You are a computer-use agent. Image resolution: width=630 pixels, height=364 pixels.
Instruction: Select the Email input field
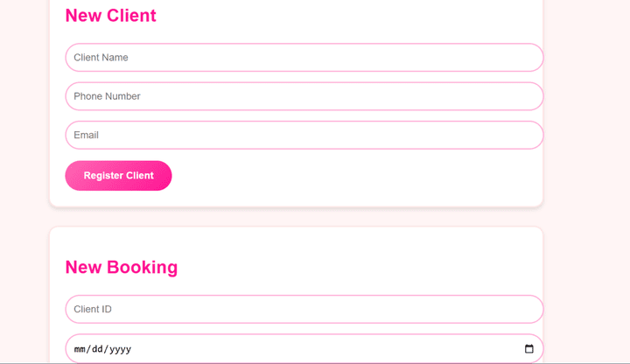[304, 135]
